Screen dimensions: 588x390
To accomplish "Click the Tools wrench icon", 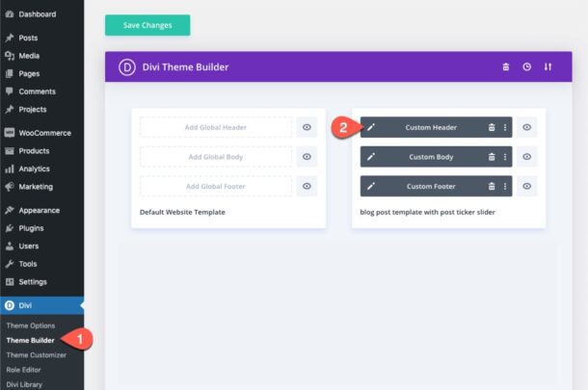I will point(10,264).
